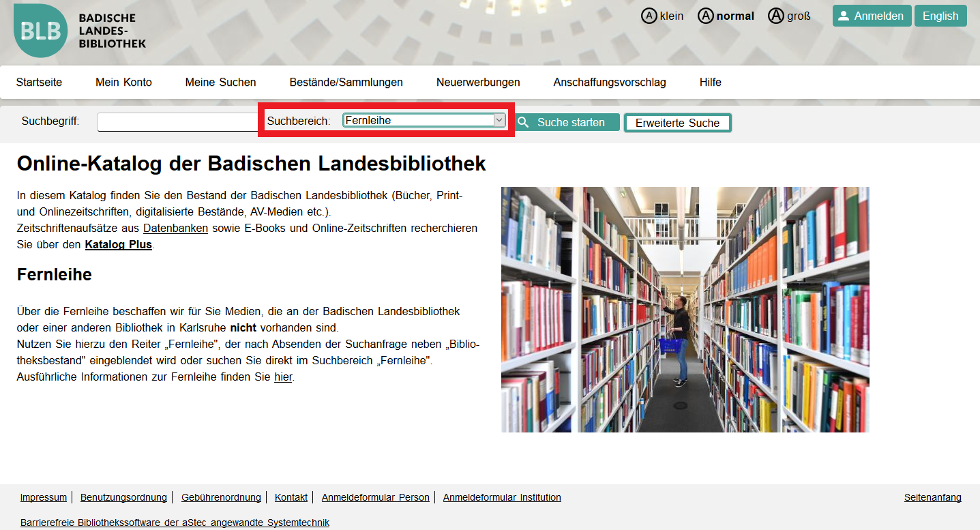Viewport: 980px width, 530px height.
Task: Open the Katalog Plus link
Action: [x=119, y=244]
